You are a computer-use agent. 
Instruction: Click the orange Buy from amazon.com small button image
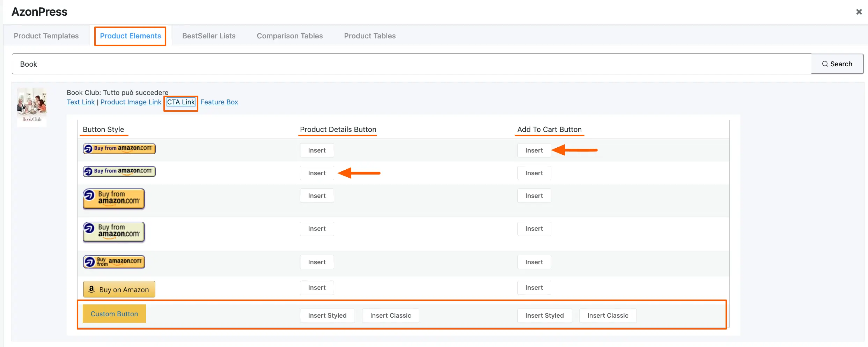(x=119, y=149)
